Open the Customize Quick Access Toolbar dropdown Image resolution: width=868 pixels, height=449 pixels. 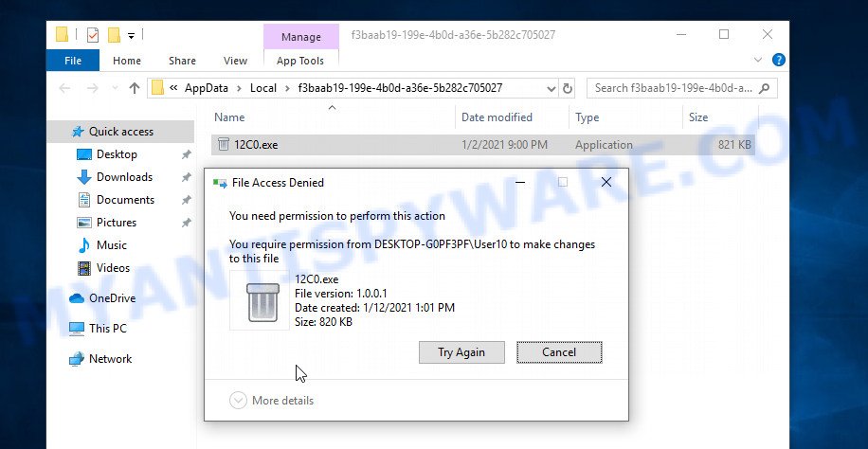pos(131,36)
